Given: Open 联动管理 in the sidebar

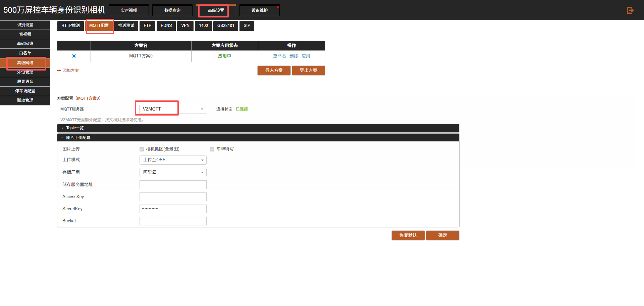Looking at the screenshot, I should tap(25, 100).
